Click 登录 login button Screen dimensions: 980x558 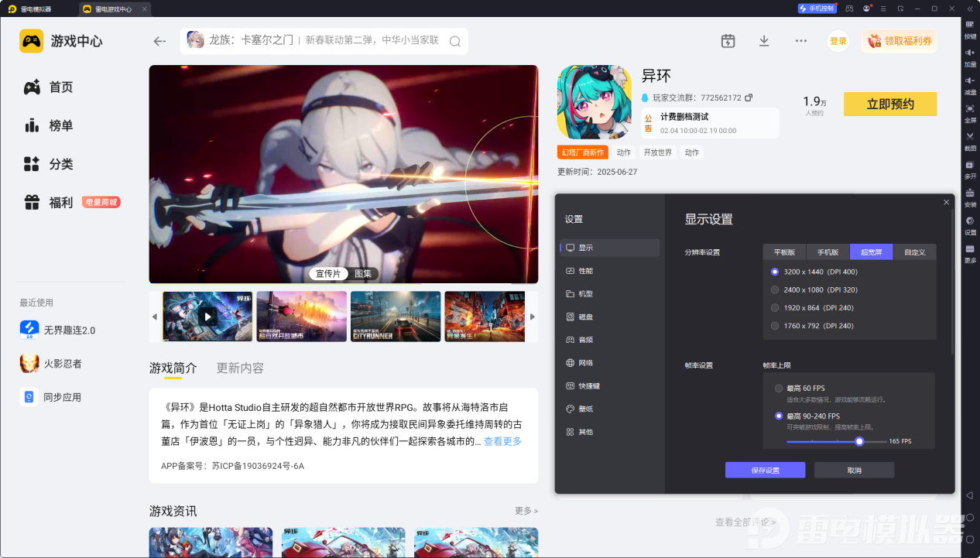[838, 41]
